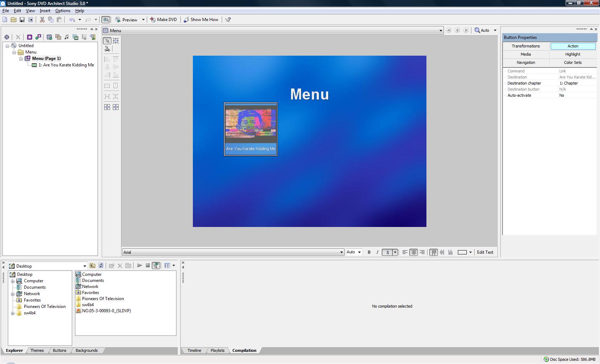Open the font size Auto dropdown

[359, 252]
